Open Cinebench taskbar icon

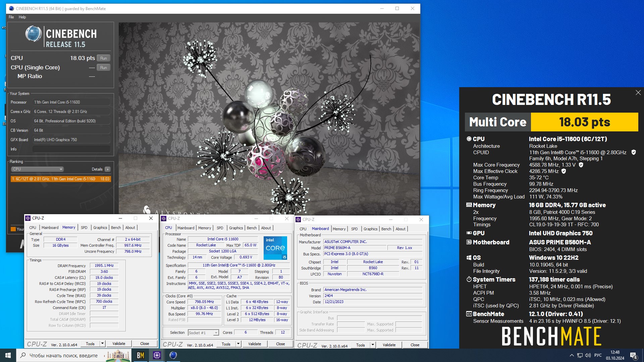173,355
